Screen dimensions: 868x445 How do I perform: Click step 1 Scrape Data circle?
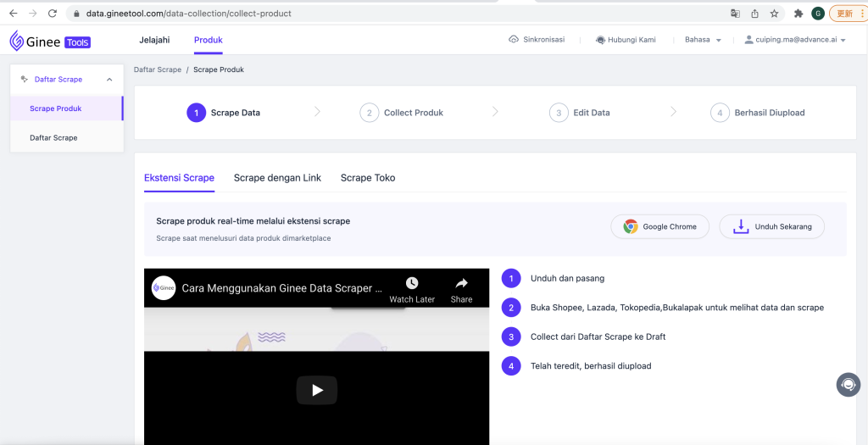pos(197,113)
